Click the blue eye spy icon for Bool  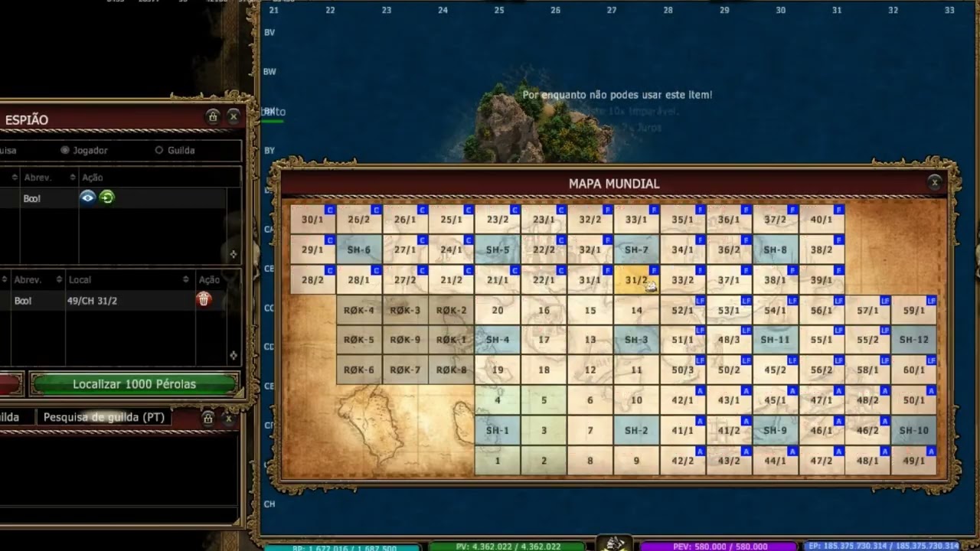click(88, 197)
